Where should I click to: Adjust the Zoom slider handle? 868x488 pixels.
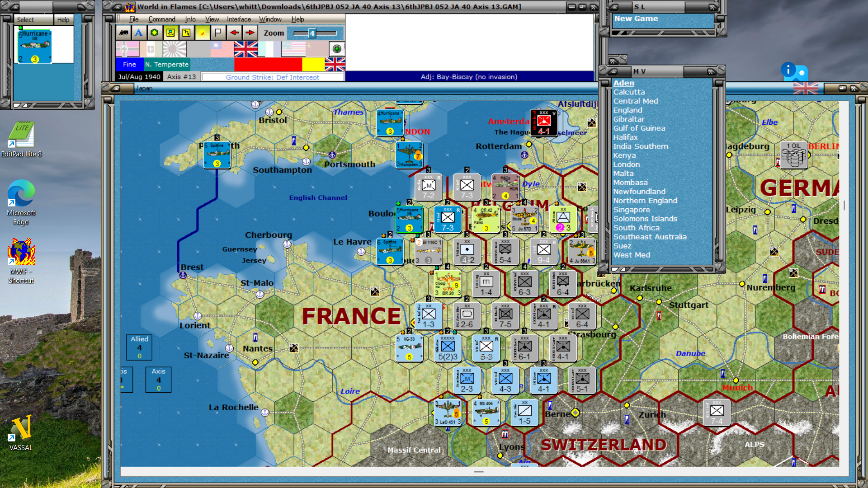(x=312, y=33)
